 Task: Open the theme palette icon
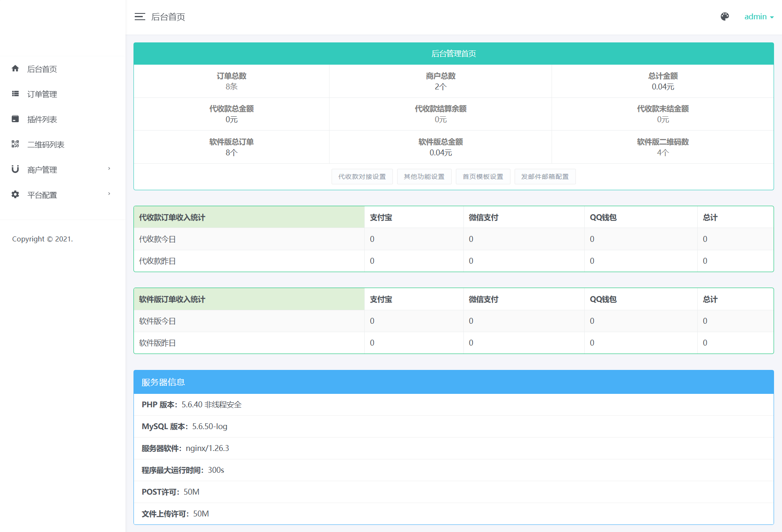[x=724, y=17]
